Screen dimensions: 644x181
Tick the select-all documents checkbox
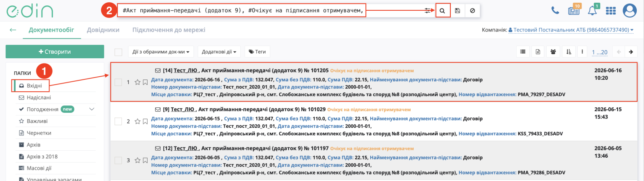118,52
